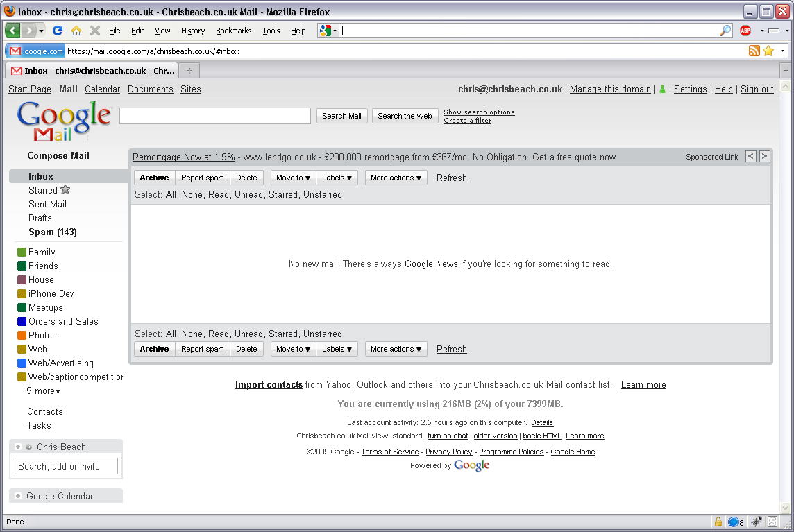Click the green Family label swatch
This screenshot has width=794, height=532.
22,252
